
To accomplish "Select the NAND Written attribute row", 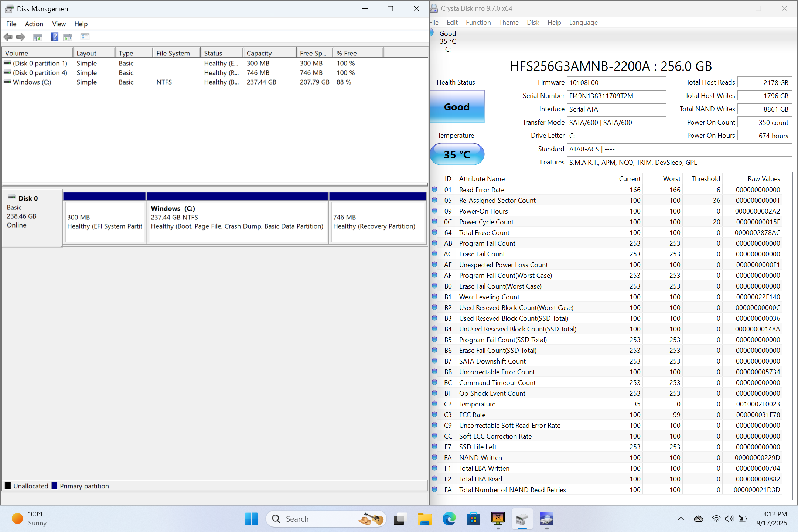I will click(x=606, y=458).
